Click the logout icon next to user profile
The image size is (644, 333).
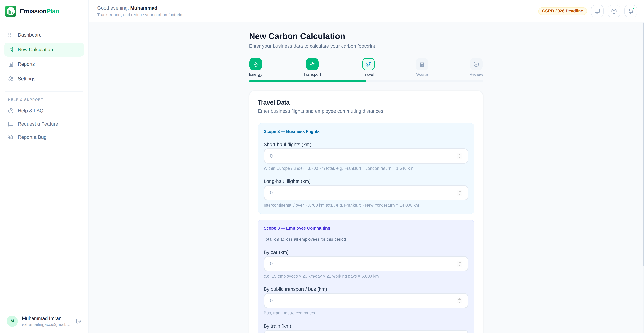[x=79, y=321]
